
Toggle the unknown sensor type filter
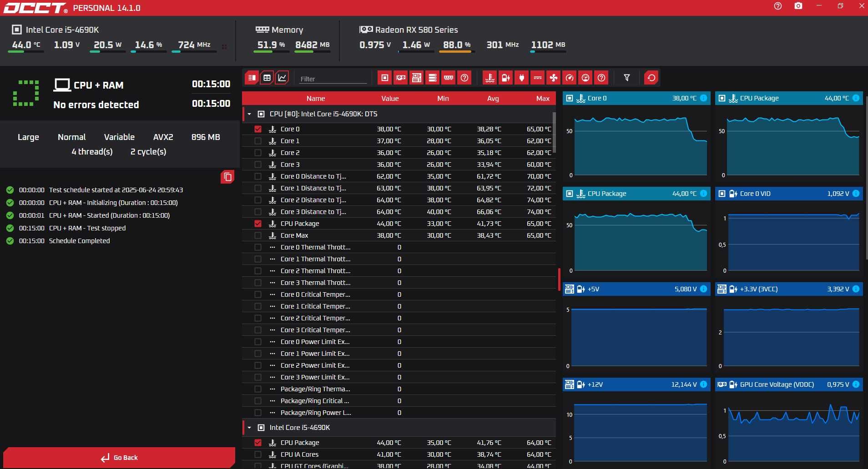click(x=601, y=78)
